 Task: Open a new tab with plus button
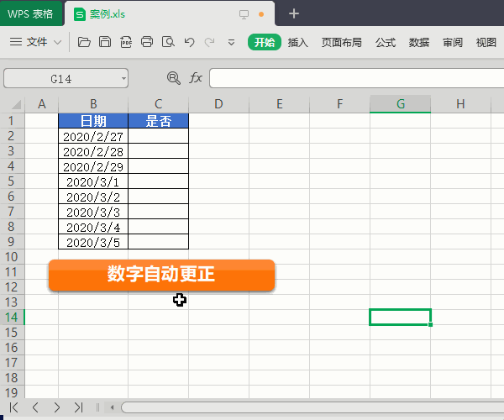293,13
